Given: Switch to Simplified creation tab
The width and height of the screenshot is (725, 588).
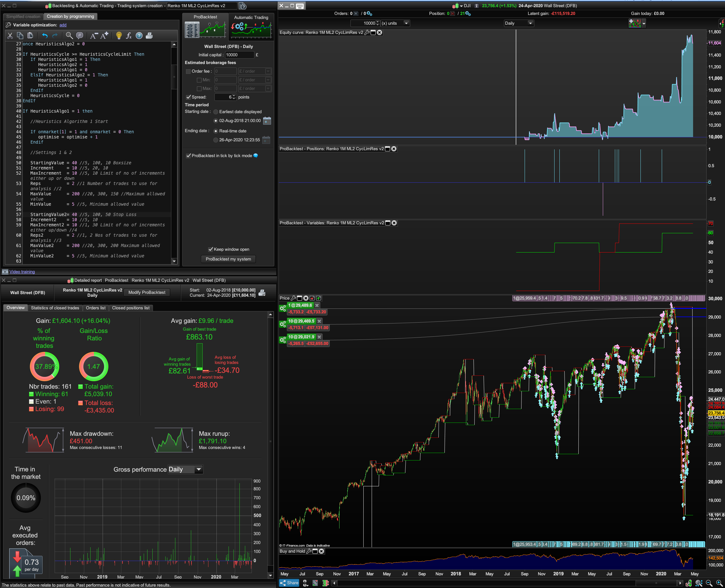Looking at the screenshot, I should pyautogui.click(x=23, y=17).
